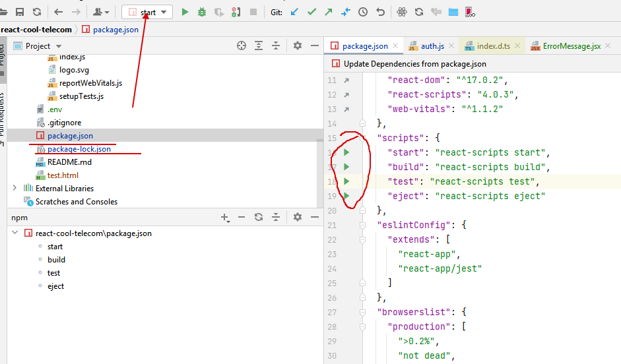This screenshot has height=364, width=621.
Task: Click Git update project blue arrow
Action: tap(294, 12)
